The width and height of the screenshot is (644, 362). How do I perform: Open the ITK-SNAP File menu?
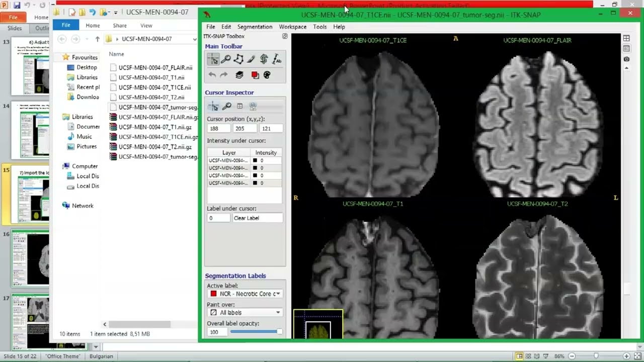point(211,27)
